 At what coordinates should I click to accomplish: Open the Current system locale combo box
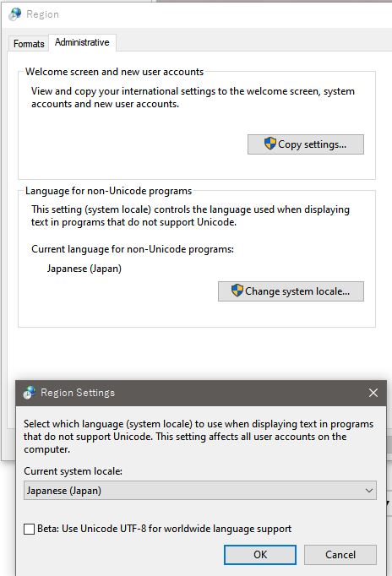tap(200, 491)
